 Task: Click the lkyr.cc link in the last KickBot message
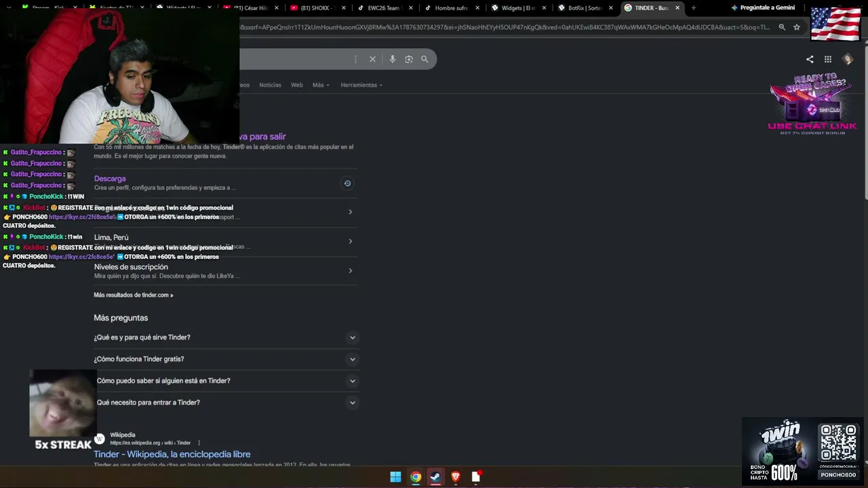pos(81,257)
